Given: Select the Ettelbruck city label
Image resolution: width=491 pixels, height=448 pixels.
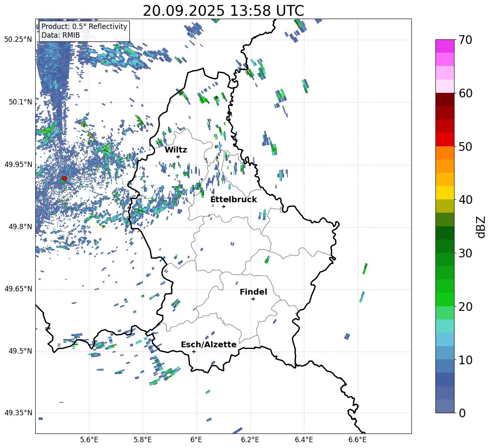Looking at the screenshot, I should click(x=233, y=200).
